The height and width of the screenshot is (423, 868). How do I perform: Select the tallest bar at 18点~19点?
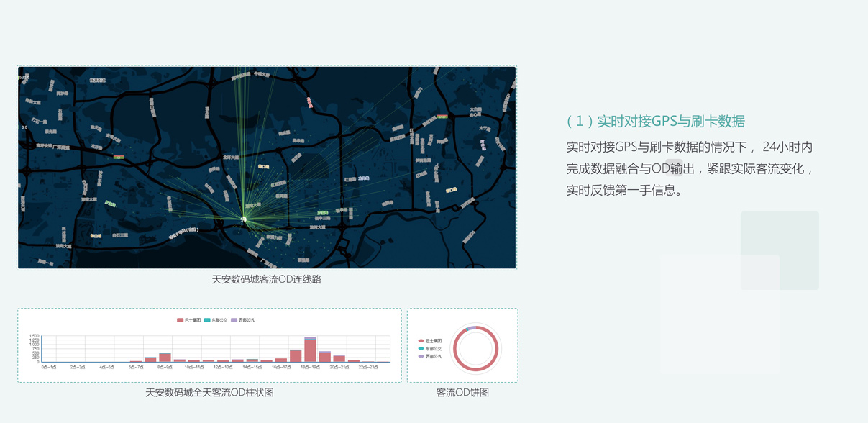pyautogui.click(x=310, y=351)
